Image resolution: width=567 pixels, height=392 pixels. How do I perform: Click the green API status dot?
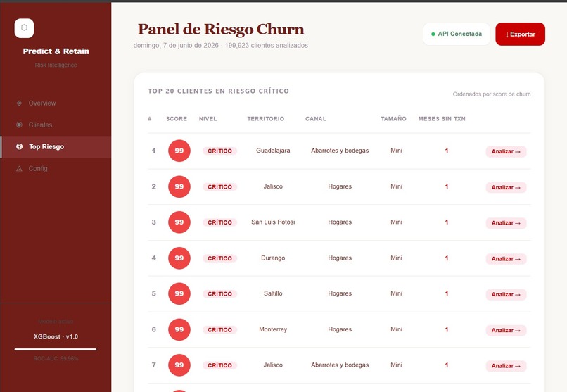[x=433, y=34]
